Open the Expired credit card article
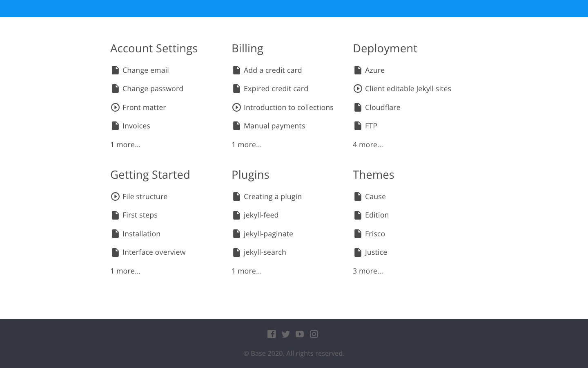Image resolution: width=588 pixels, height=368 pixels. tap(276, 89)
